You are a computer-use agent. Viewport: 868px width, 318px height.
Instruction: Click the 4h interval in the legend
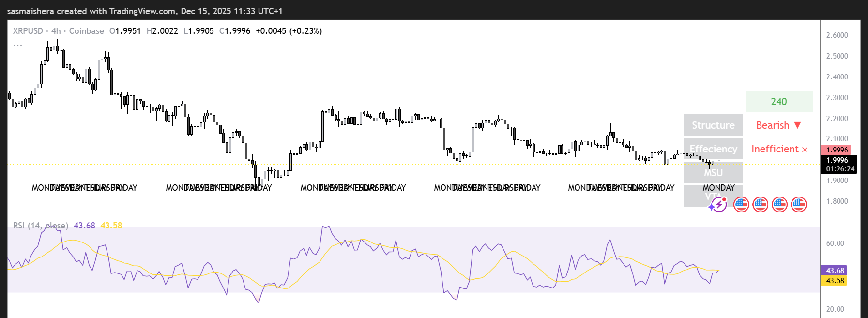pyautogui.click(x=56, y=31)
